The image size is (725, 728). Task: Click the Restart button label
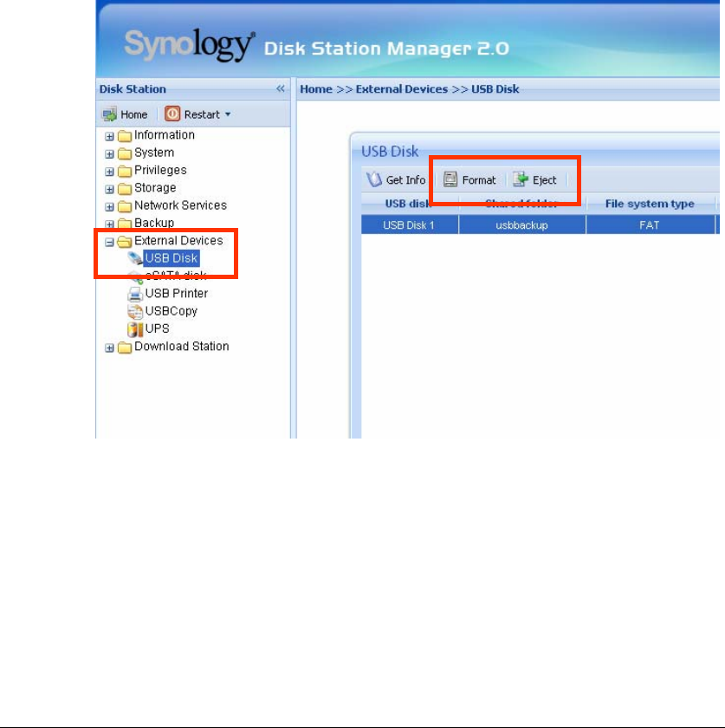click(x=202, y=114)
